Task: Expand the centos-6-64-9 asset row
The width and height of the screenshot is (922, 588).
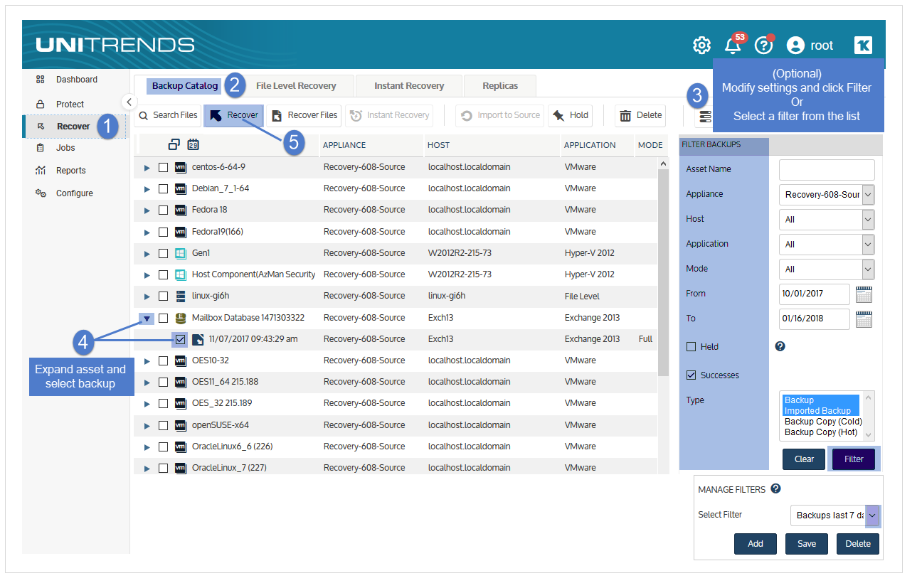Action: pos(147,168)
